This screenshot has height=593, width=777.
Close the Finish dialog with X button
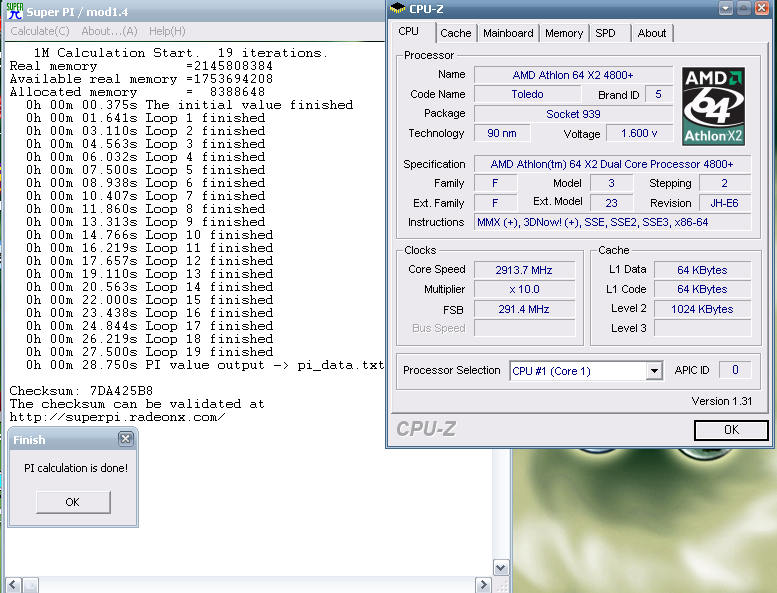pos(125,439)
